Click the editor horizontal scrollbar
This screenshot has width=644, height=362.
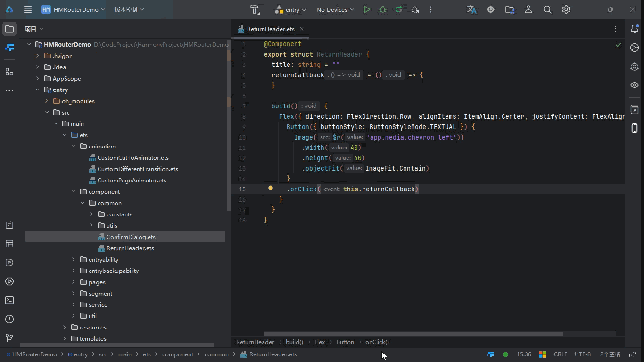coord(413,334)
